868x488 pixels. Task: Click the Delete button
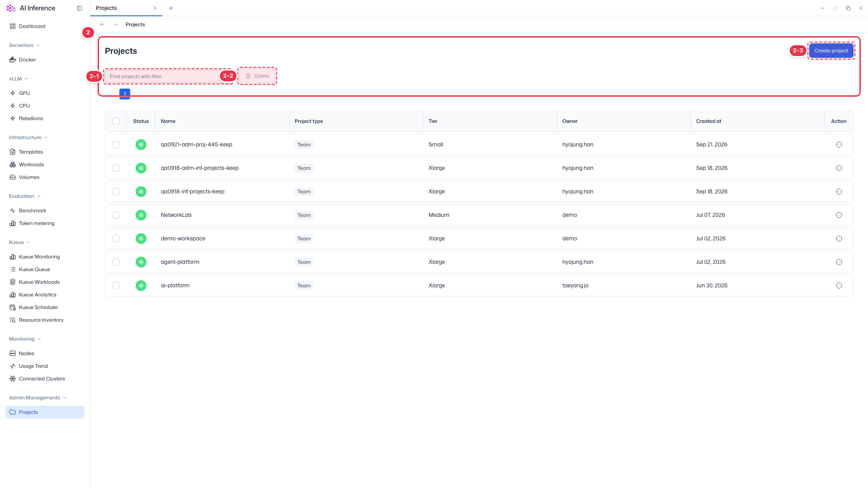(257, 76)
